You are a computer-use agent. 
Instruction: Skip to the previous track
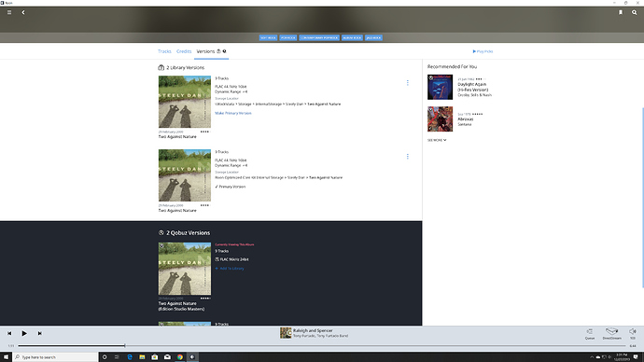point(9,333)
